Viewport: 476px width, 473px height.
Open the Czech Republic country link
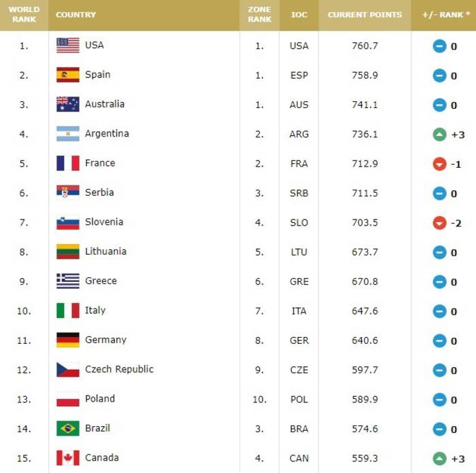tap(119, 369)
